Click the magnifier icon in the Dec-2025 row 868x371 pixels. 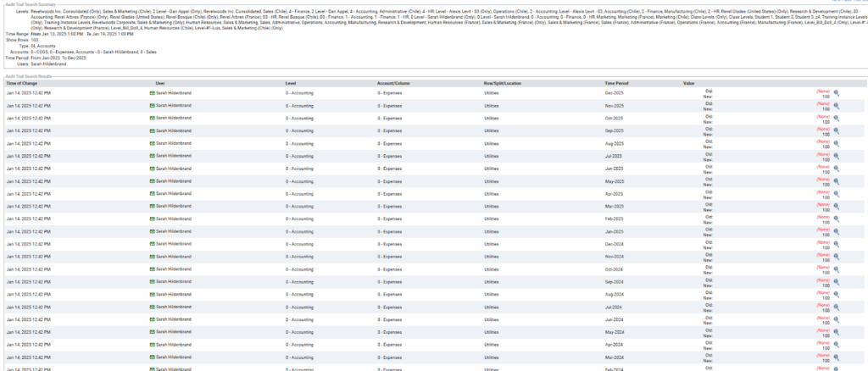(x=837, y=93)
